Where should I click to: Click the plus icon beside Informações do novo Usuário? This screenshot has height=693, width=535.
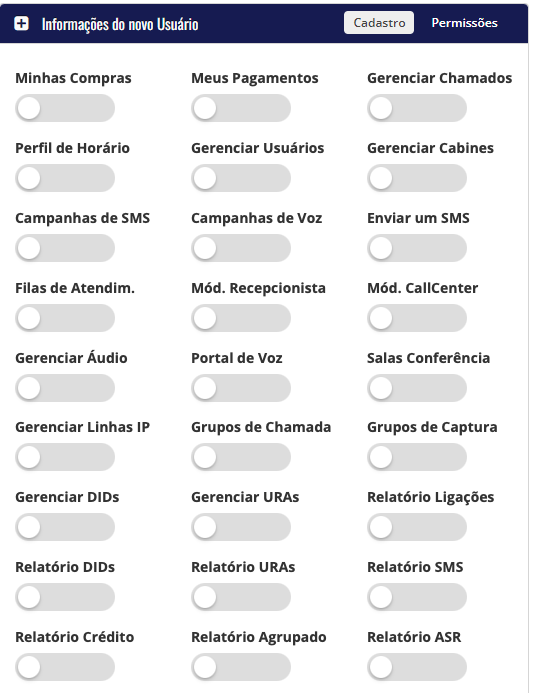[21, 23]
